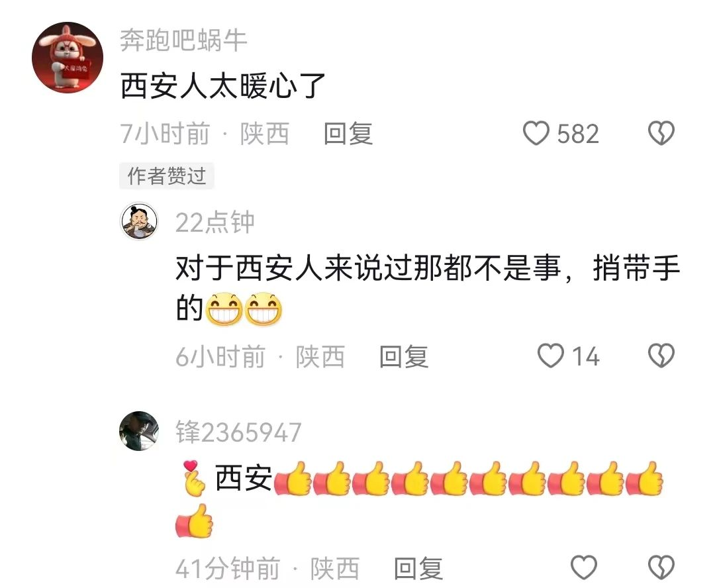Open 22点钟's profile avatar
Screen dimensions: 715x588
[139, 222]
